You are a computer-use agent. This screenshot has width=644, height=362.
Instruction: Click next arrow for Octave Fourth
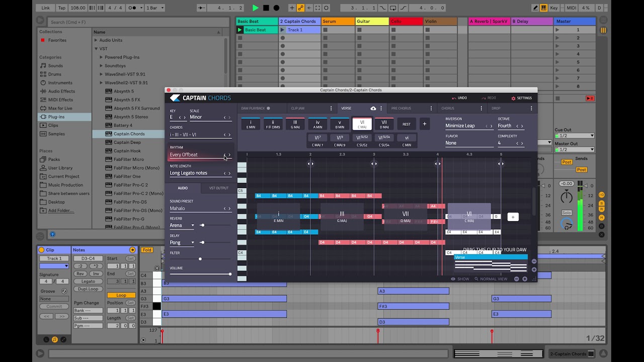point(522,126)
